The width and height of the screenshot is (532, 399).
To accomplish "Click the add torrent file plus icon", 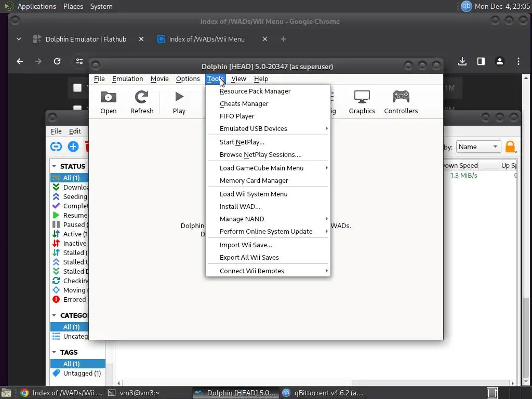I will [73, 147].
